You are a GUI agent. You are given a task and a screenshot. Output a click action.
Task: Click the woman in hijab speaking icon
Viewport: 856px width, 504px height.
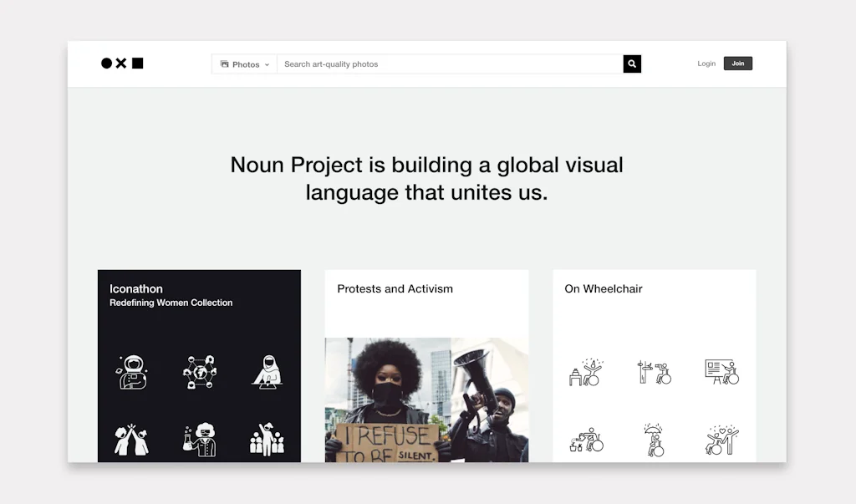[x=266, y=373]
